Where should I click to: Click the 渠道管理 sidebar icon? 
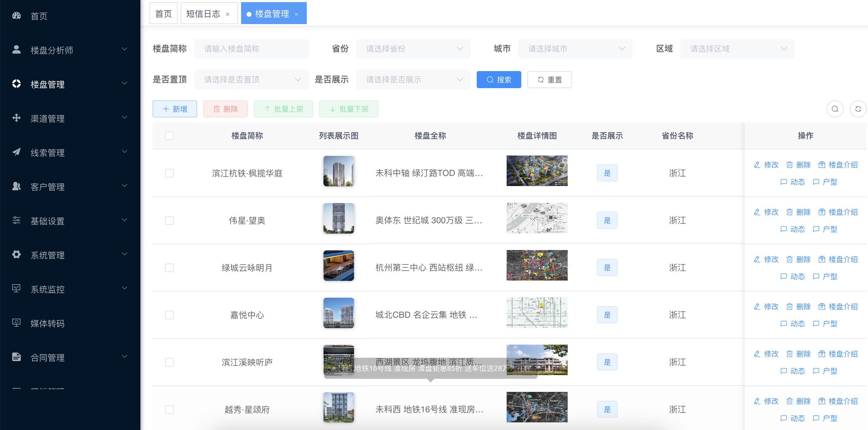point(16,118)
